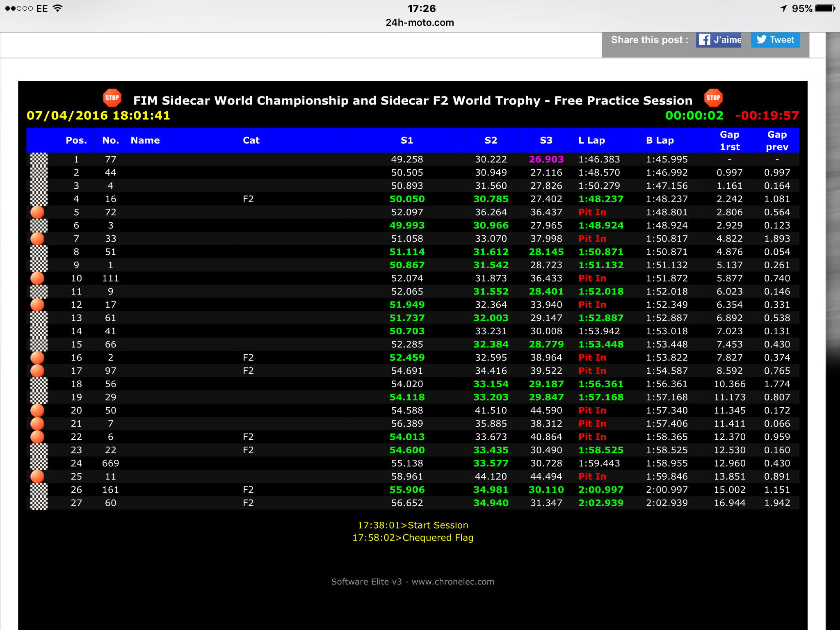Click the www.chronelec.com footer text

(453, 582)
